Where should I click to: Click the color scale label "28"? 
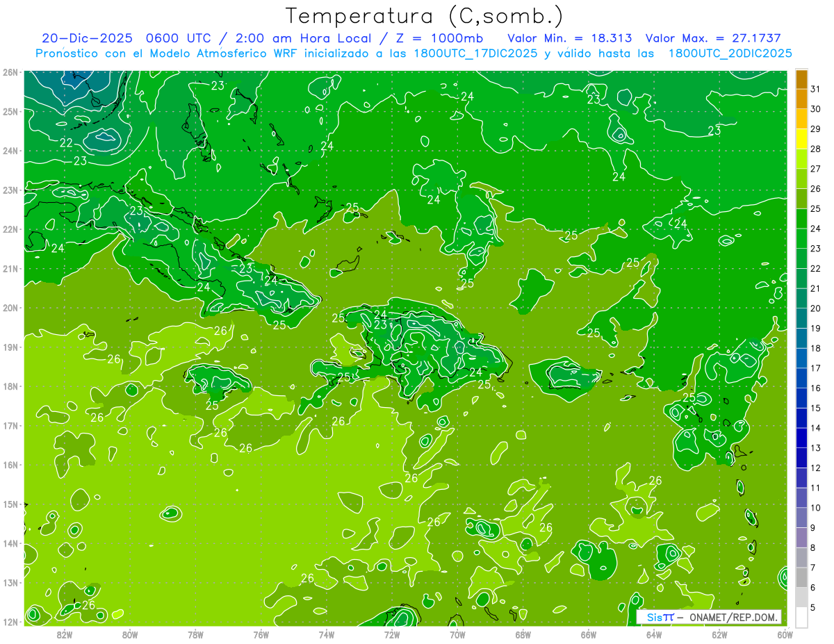tap(815, 149)
